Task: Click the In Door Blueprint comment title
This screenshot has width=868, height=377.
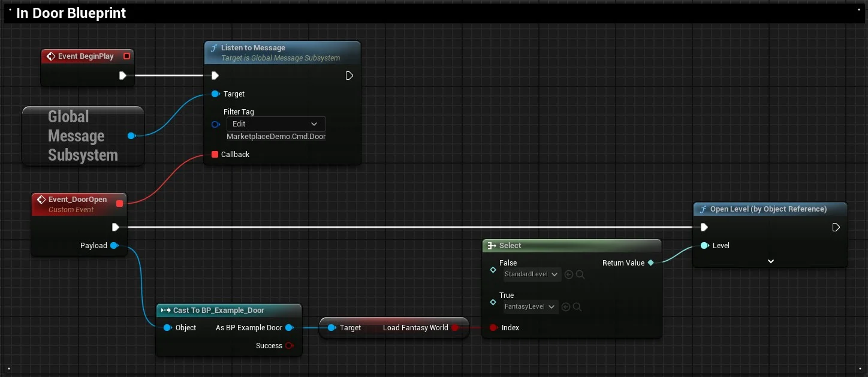Action: [x=71, y=13]
